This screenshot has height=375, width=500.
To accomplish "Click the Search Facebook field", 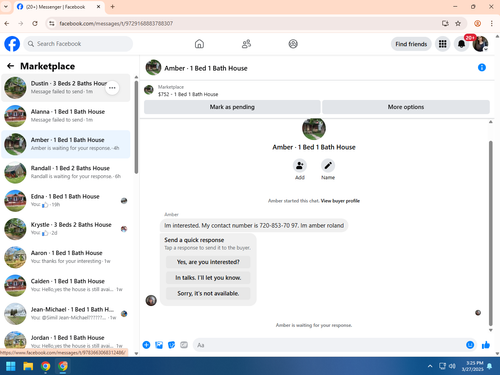I will (x=78, y=44).
